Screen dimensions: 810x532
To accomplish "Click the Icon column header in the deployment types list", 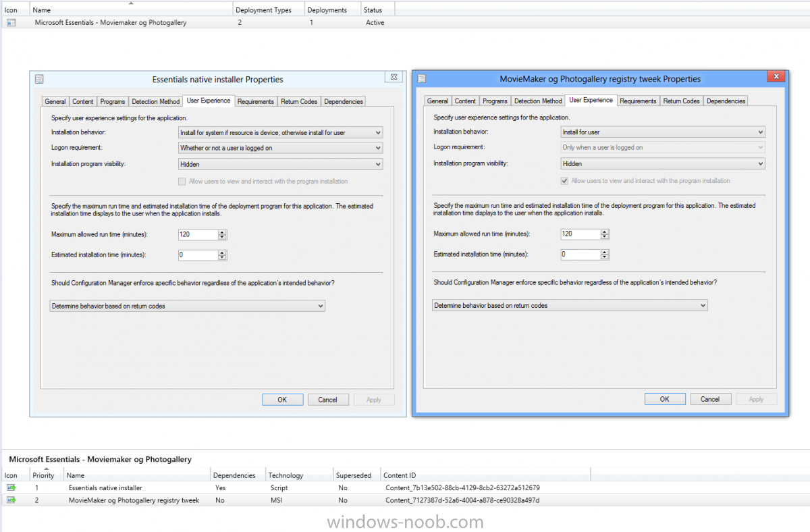I will [15, 475].
